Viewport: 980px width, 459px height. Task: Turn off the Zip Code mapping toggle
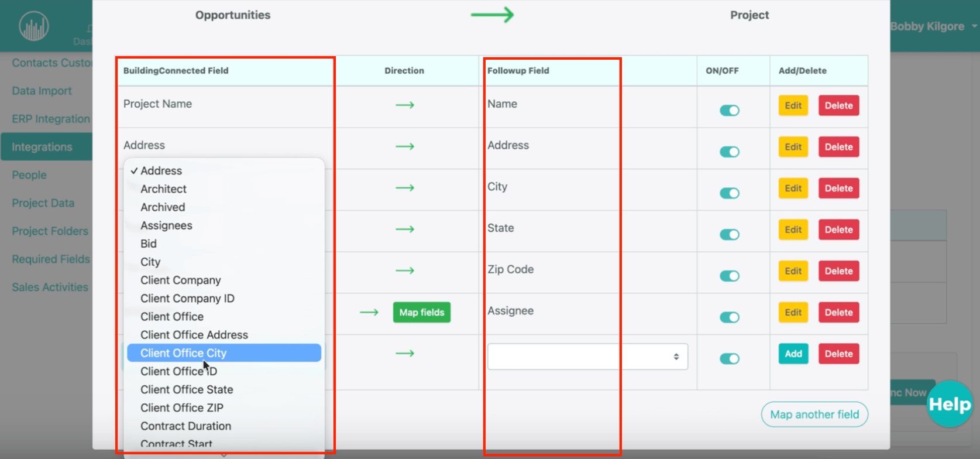(729, 276)
